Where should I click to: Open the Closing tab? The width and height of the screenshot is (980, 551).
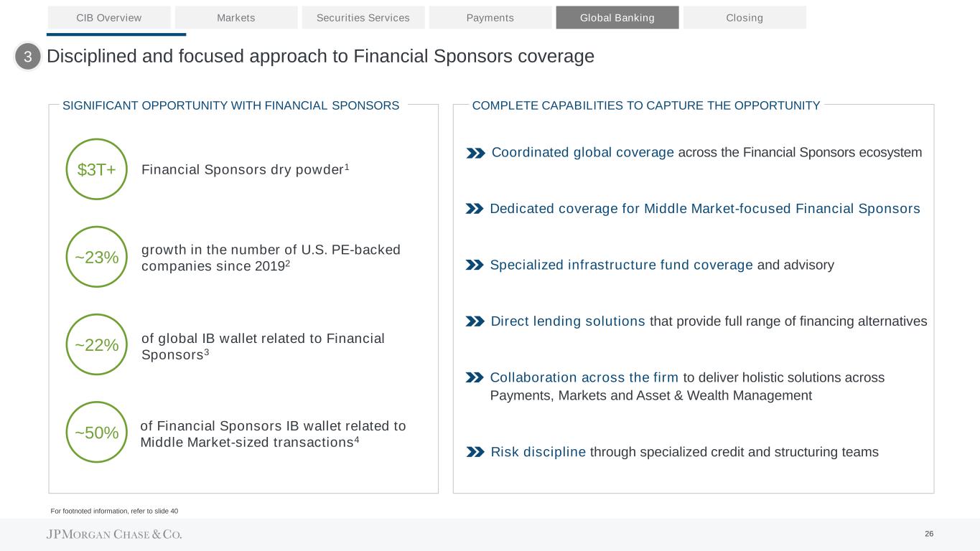tap(745, 17)
